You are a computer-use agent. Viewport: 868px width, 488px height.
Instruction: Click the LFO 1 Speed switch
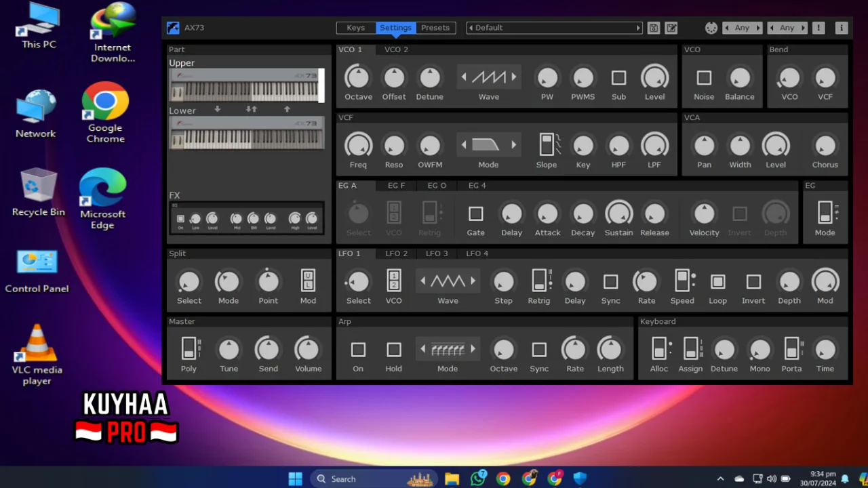click(683, 281)
